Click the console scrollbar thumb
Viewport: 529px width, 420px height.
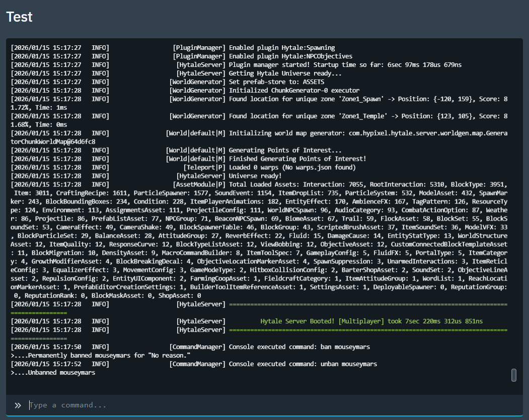pos(514,375)
